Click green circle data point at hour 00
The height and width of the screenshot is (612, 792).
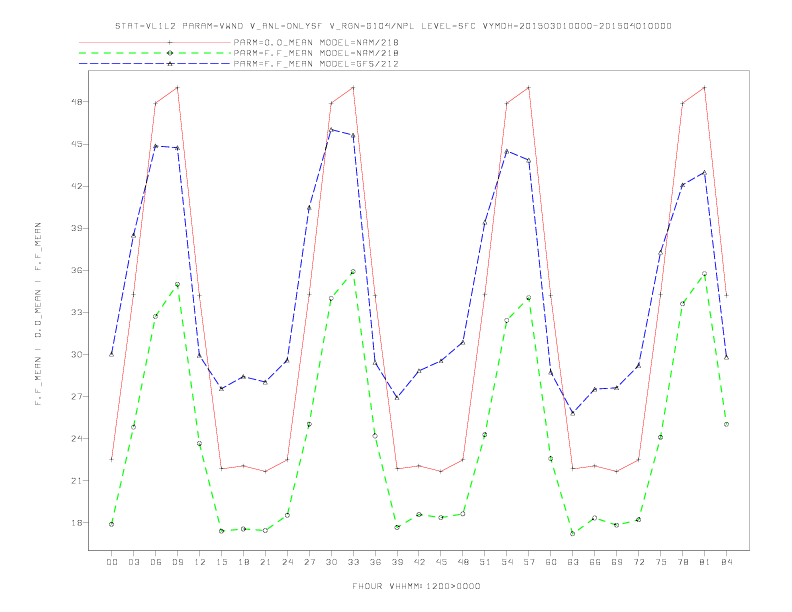pyautogui.click(x=112, y=524)
